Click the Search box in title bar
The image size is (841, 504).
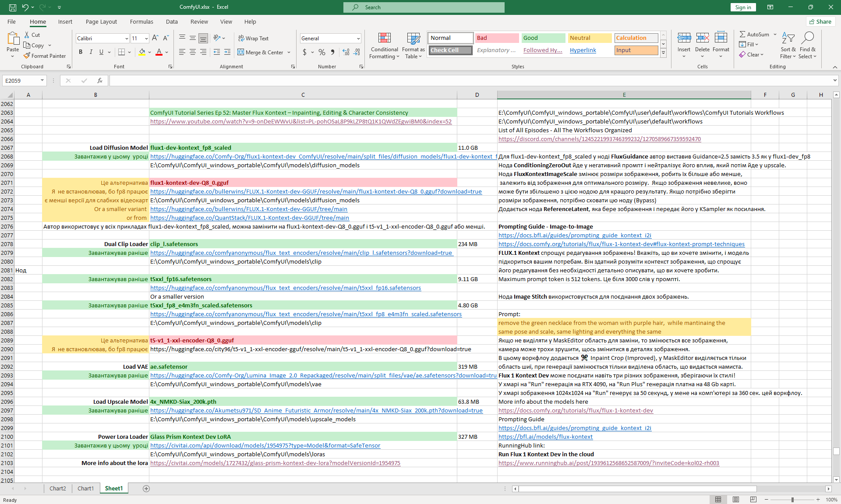tap(424, 7)
